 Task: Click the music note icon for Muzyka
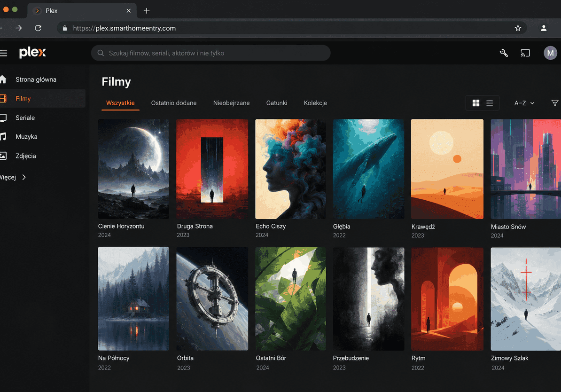(3, 136)
